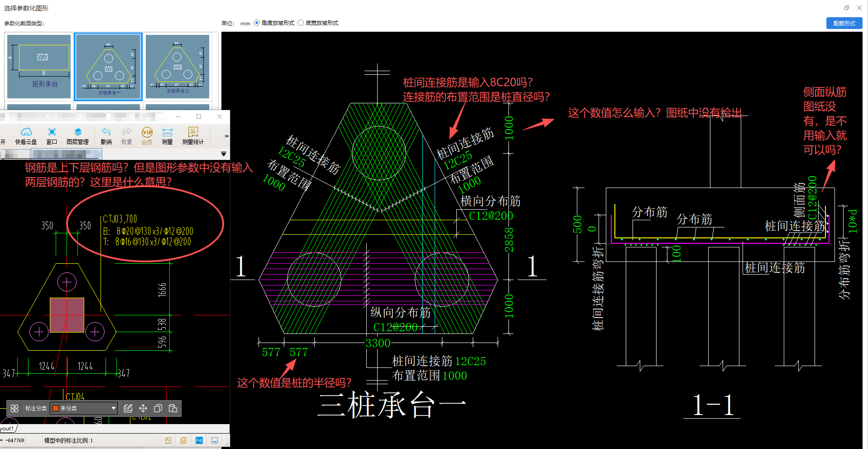This screenshot has width=868, height=449.
Task: Activate the 测量 measure tool
Action: (x=167, y=135)
